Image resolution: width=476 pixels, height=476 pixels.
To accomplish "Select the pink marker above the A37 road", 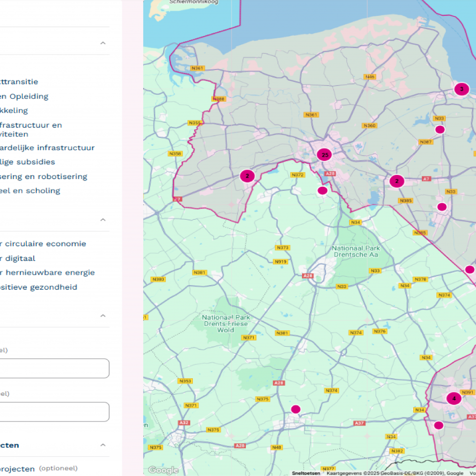I will (296, 409).
